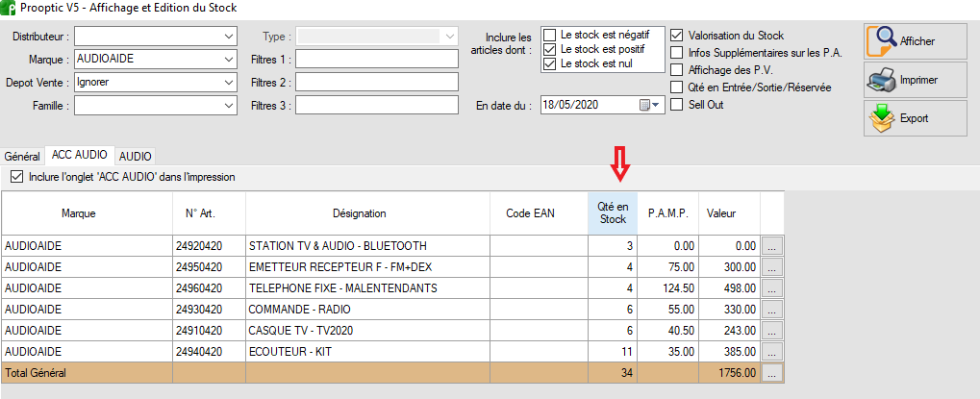
Task: Enable Infos Supplémentaires sur les P.A.
Action: pyautogui.click(x=676, y=53)
